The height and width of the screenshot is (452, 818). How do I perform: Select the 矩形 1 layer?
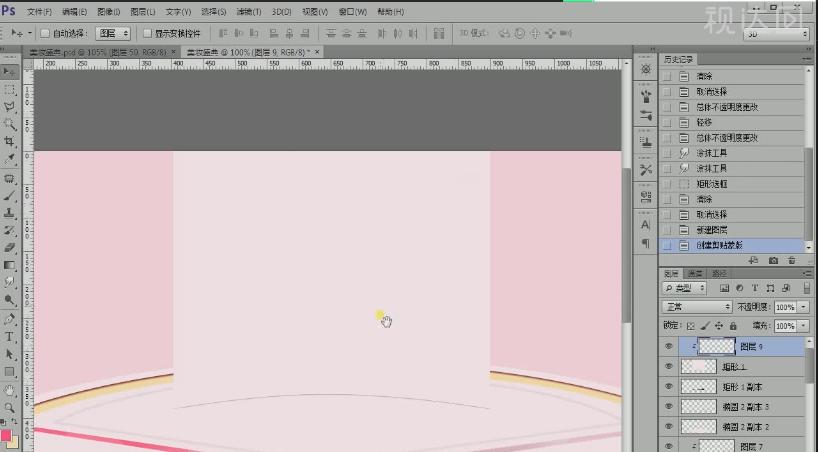(735, 367)
